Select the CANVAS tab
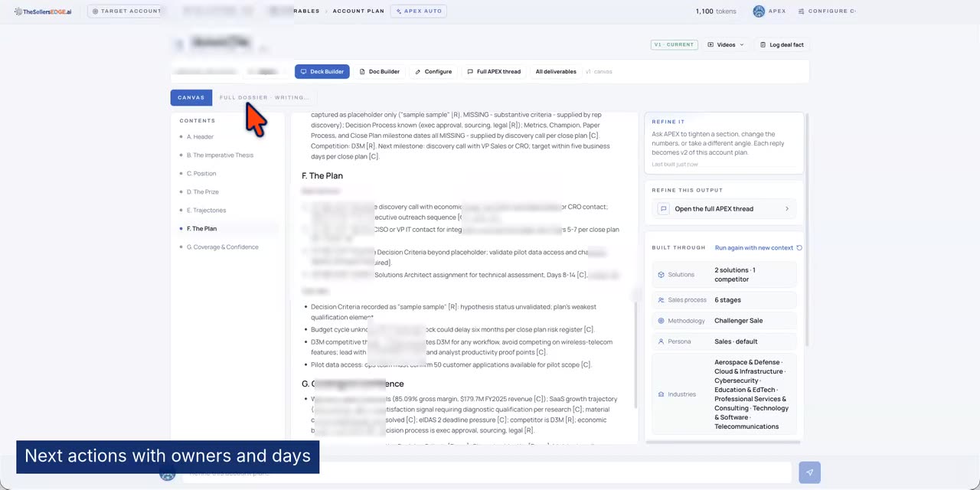Screen dimensions: 980x490 coord(191,97)
